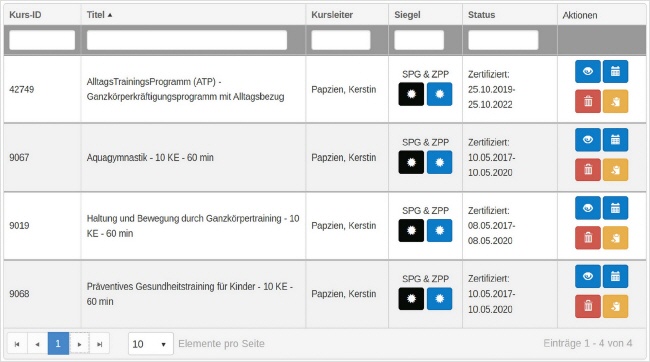Go to first page of results
650x362 pixels.
tap(17, 344)
